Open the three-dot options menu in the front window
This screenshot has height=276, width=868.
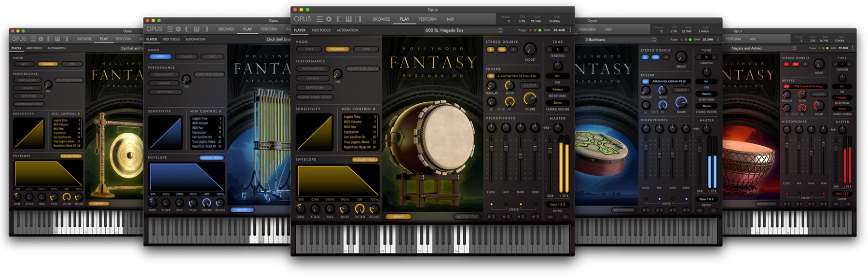pos(570,30)
